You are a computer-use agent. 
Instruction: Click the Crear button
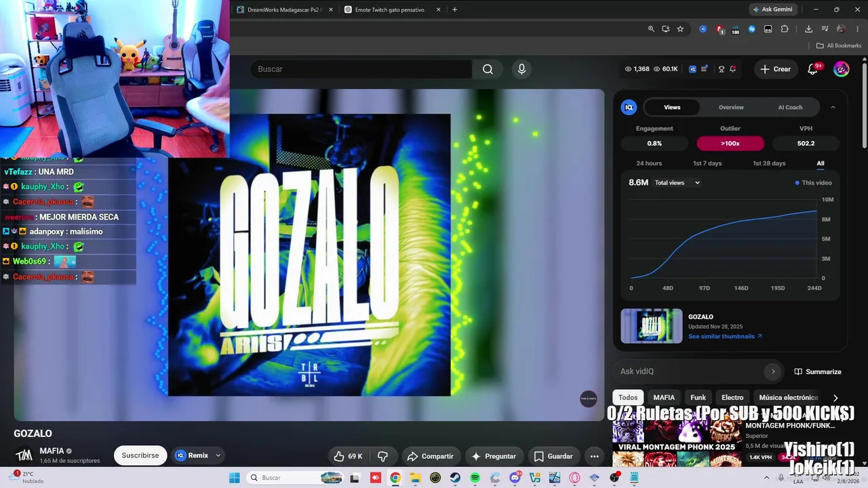tap(775, 69)
